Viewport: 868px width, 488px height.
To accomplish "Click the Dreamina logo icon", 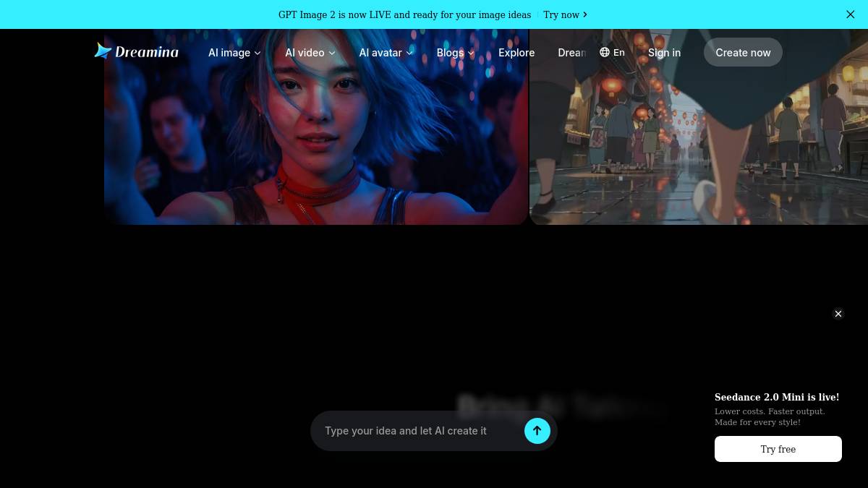I will 103,51.
